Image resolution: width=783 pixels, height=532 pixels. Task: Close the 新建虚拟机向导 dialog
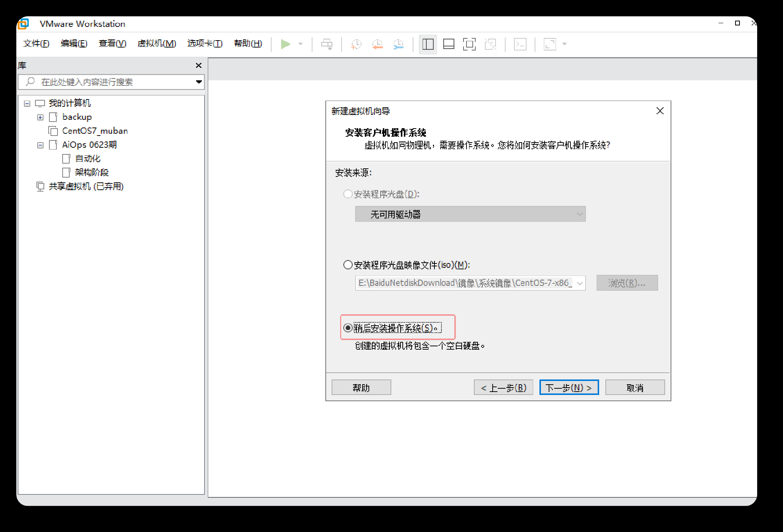(660, 111)
